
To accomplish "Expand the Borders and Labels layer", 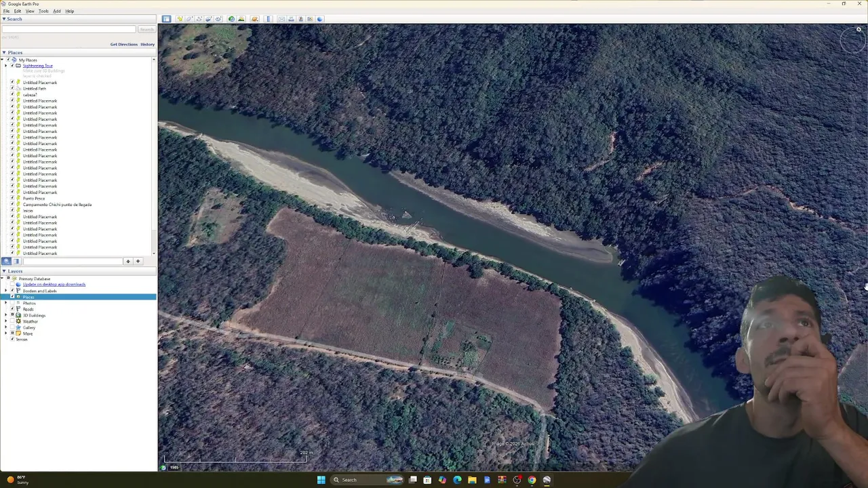I will click(x=6, y=291).
